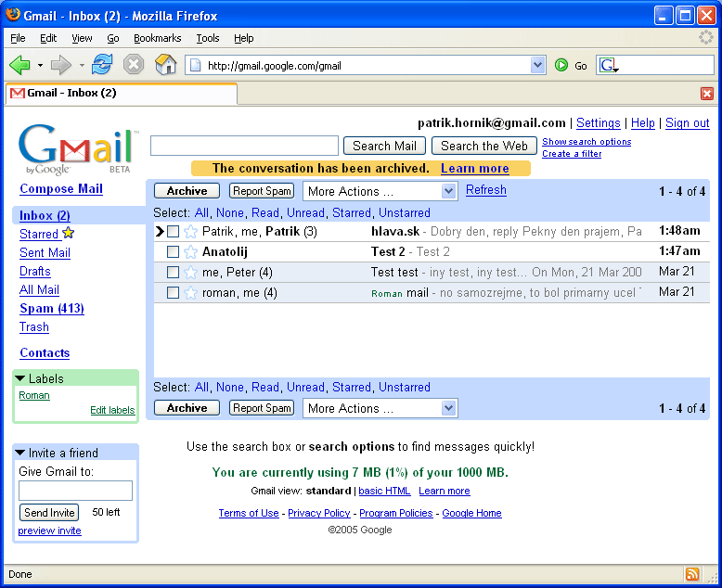Click the Search the Web button

pyautogui.click(x=483, y=146)
